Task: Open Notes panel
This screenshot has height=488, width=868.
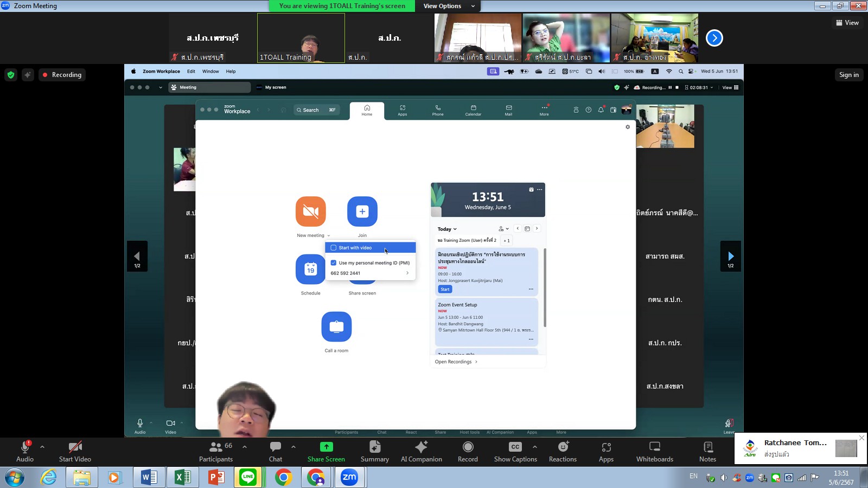Action: click(707, 451)
